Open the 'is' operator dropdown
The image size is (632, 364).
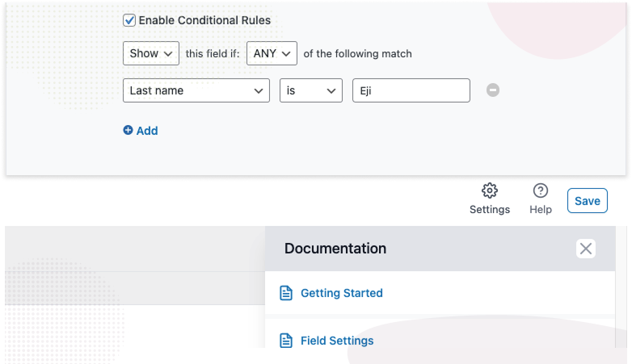(x=311, y=90)
